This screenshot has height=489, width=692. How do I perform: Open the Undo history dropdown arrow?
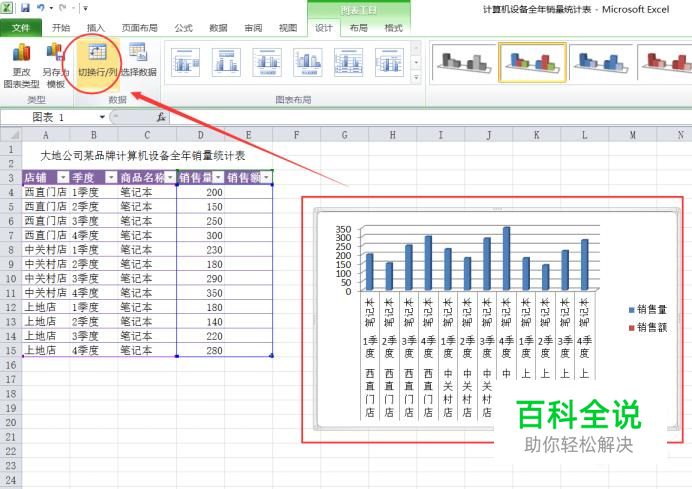52,8
